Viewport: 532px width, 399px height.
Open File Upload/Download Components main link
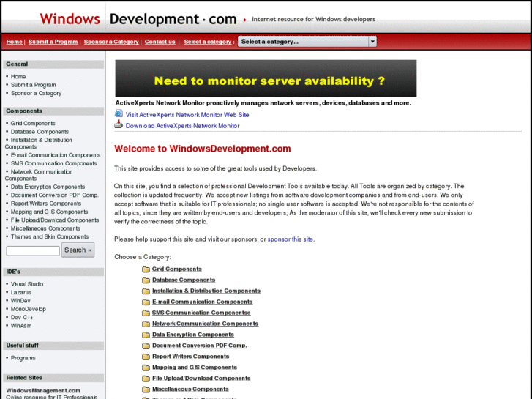(x=201, y=378)
